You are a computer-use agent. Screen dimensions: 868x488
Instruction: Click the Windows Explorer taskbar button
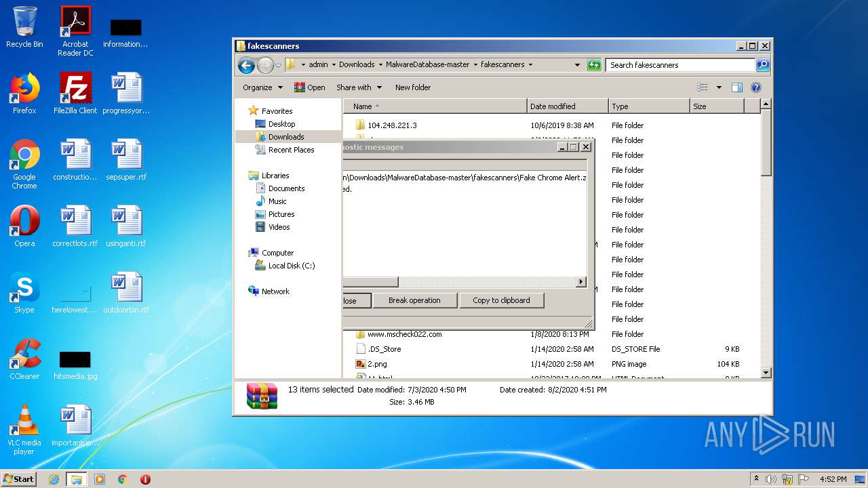click(x=76, y=479)
